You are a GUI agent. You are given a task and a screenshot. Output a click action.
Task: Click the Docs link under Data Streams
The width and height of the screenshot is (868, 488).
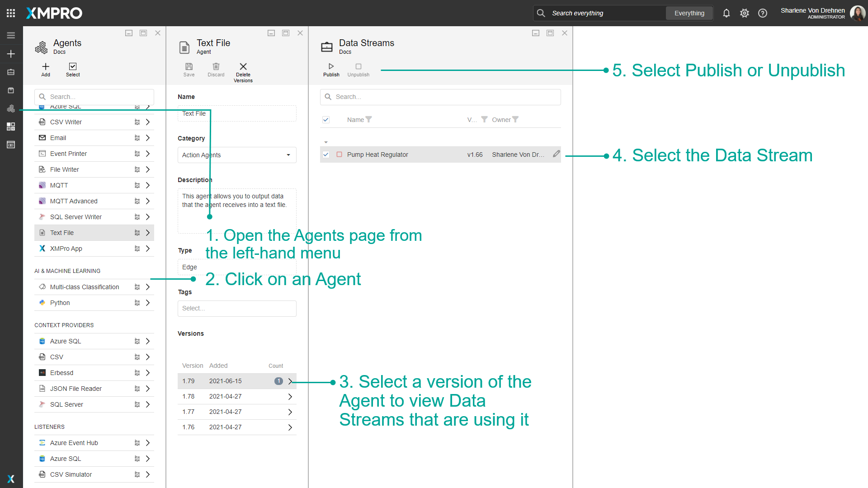coord(345,52)
